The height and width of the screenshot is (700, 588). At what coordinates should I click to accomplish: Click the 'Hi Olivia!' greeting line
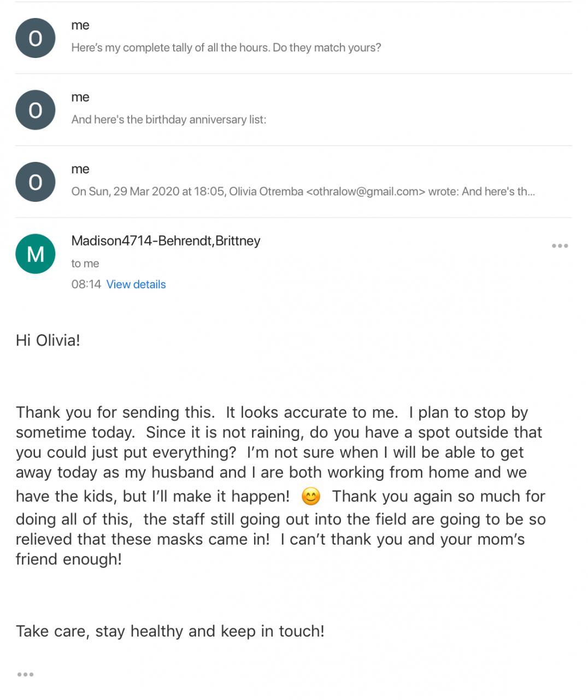tap(48, 340)
